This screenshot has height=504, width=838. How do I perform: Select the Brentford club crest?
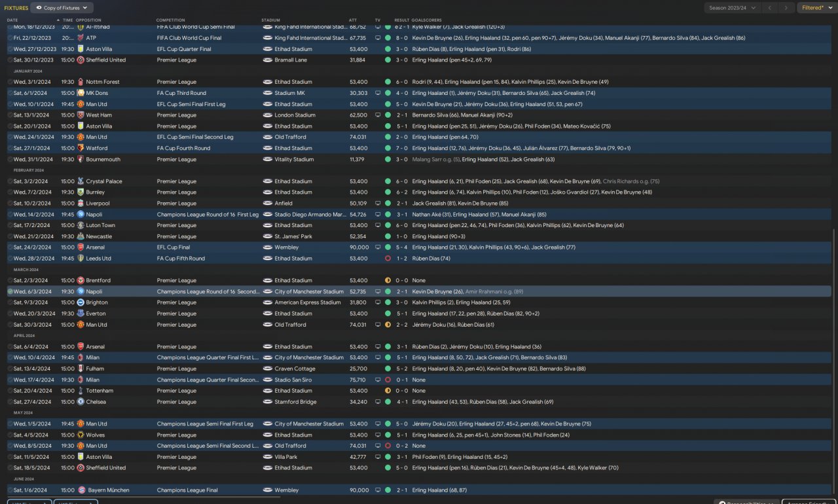click(81, 280)
